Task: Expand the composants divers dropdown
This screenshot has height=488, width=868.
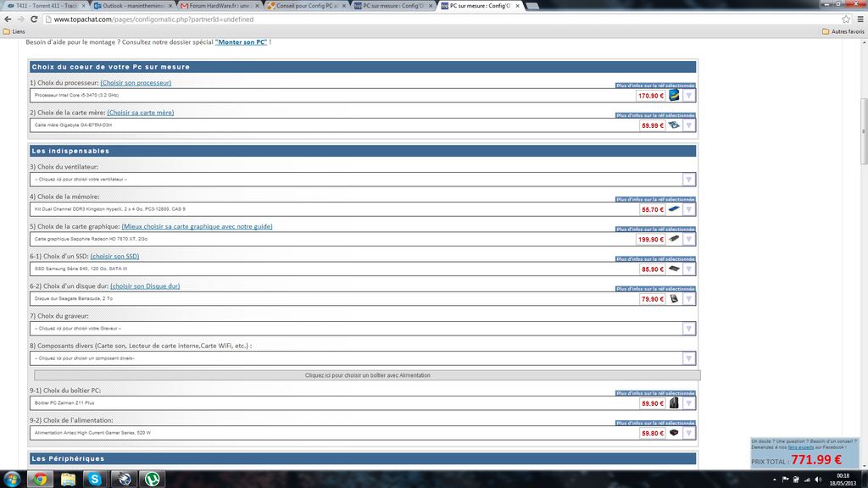Action: pyautogui.click(x=688, y=358)
